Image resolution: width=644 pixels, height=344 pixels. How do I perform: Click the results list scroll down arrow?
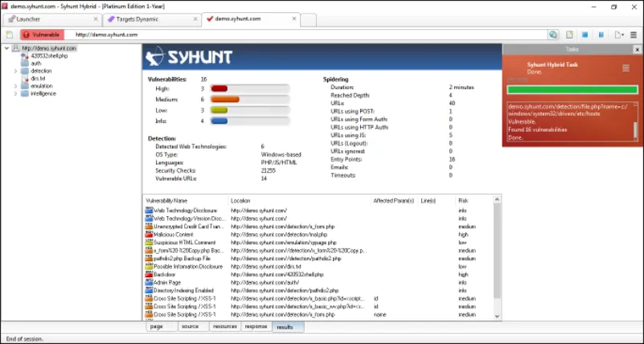tap(497, 317)
